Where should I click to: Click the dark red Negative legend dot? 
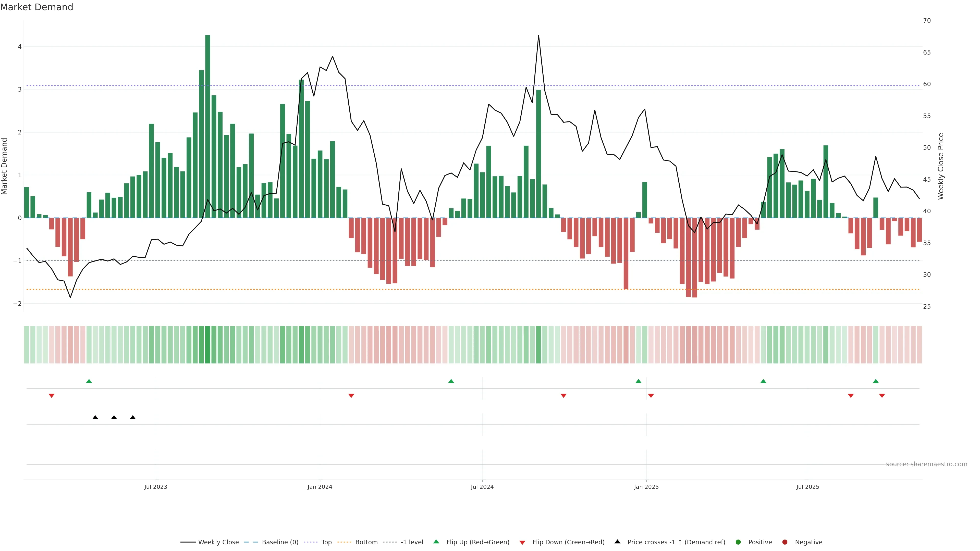pyautogui.click(x=785, y=542)
